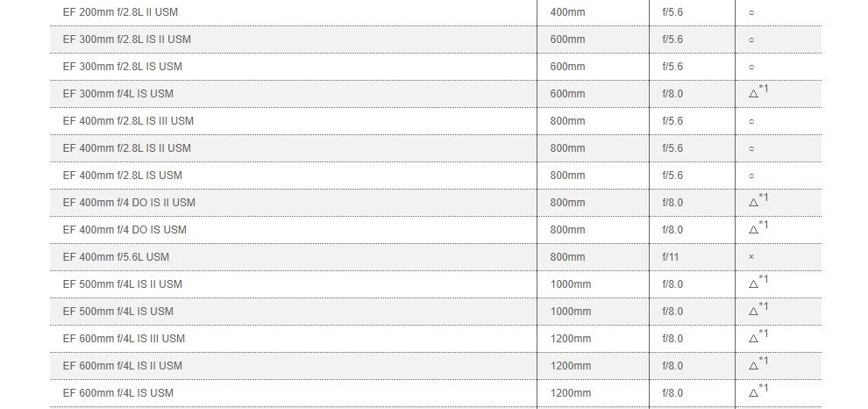Screen dimensions: 868x409
Task: Click the triangle symbol for EF 600mm f/4L IS USM
Action: pos(753,394)
